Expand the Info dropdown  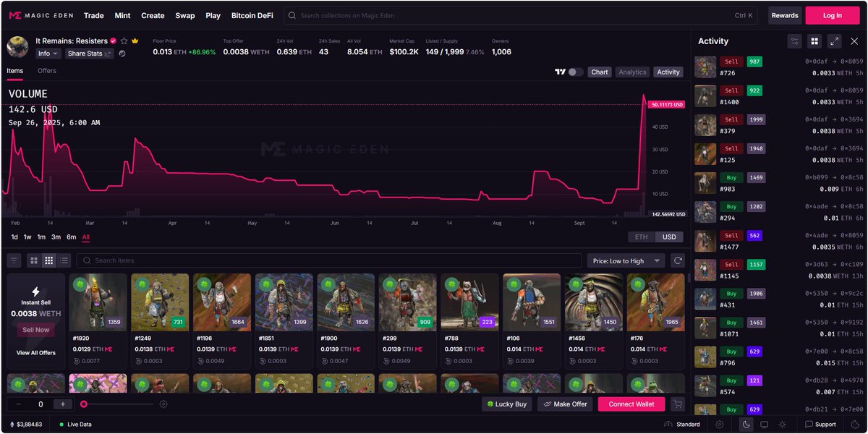(48, 54)
